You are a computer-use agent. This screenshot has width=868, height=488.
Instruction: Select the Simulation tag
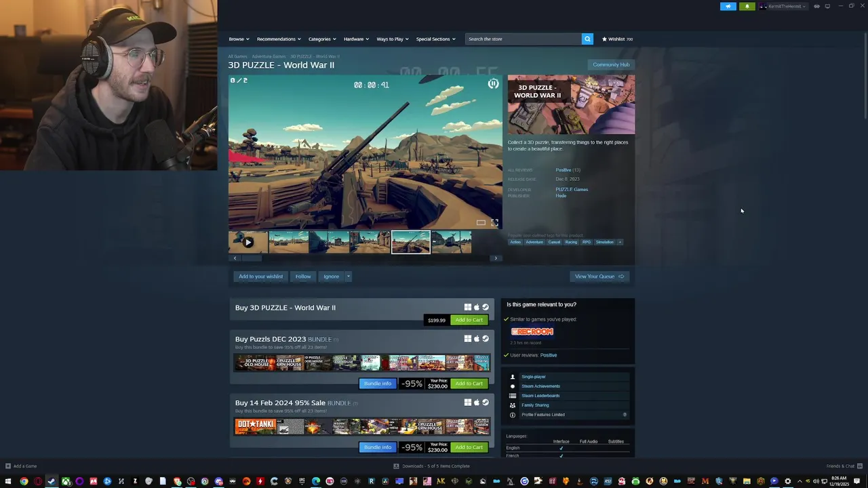coord(604,242)
